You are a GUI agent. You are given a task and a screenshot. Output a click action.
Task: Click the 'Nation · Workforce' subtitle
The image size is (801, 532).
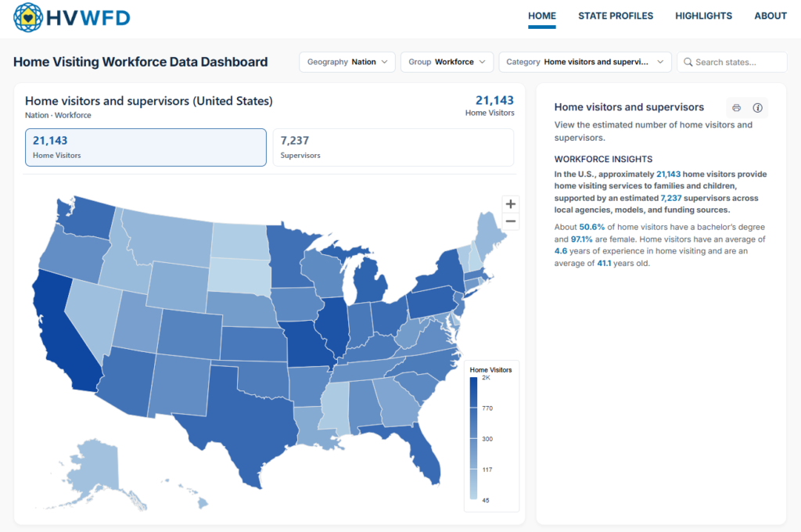[58, 115]
